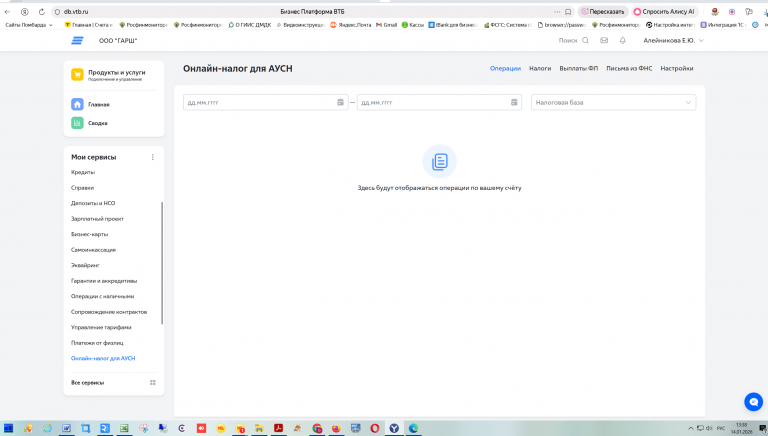
Task: Open Adobe Acrobat from the taskbar
Action: click(278, 428)
